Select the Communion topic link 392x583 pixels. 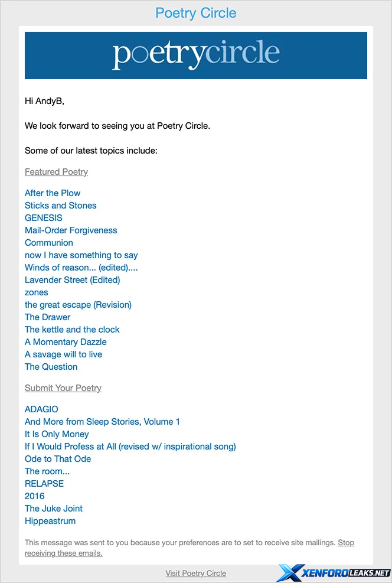(x=49, y=243)
